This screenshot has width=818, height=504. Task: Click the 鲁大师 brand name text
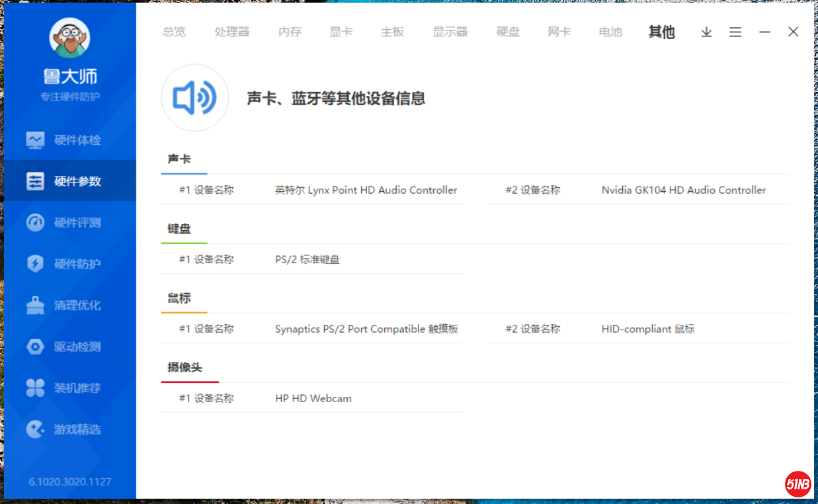(70, 77)
